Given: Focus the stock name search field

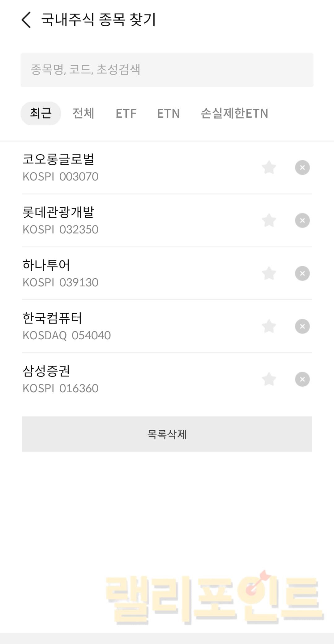Looking at the screenshot, I should coord(167,70).
